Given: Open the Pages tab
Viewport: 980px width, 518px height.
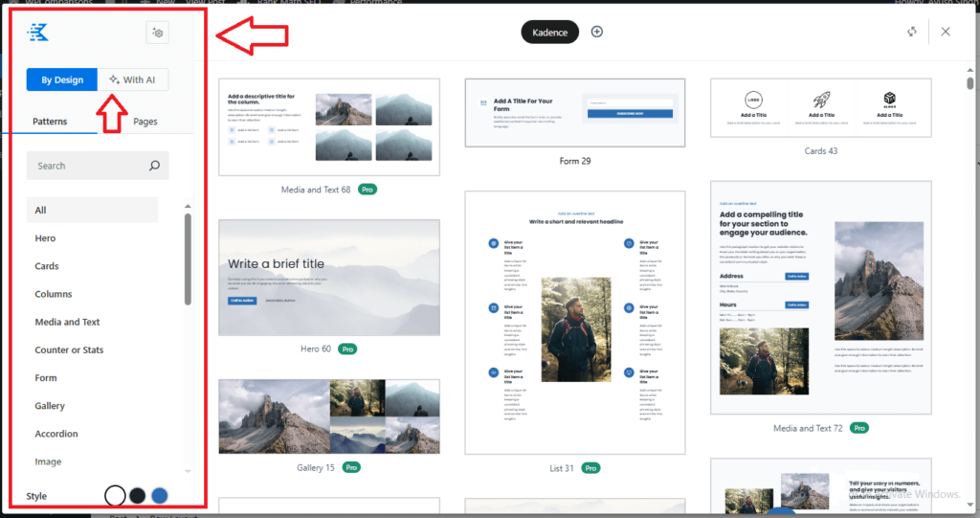Looking at the screenshot, I should point(145,122).
